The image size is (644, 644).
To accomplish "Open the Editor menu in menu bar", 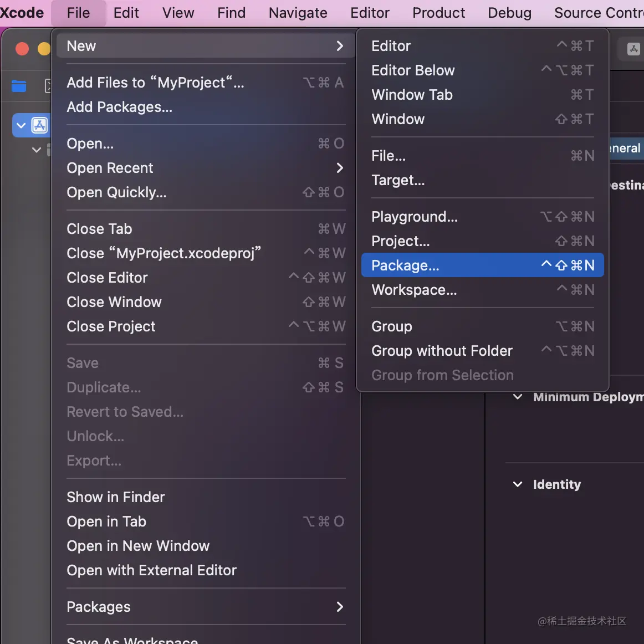I will [370, 13].
